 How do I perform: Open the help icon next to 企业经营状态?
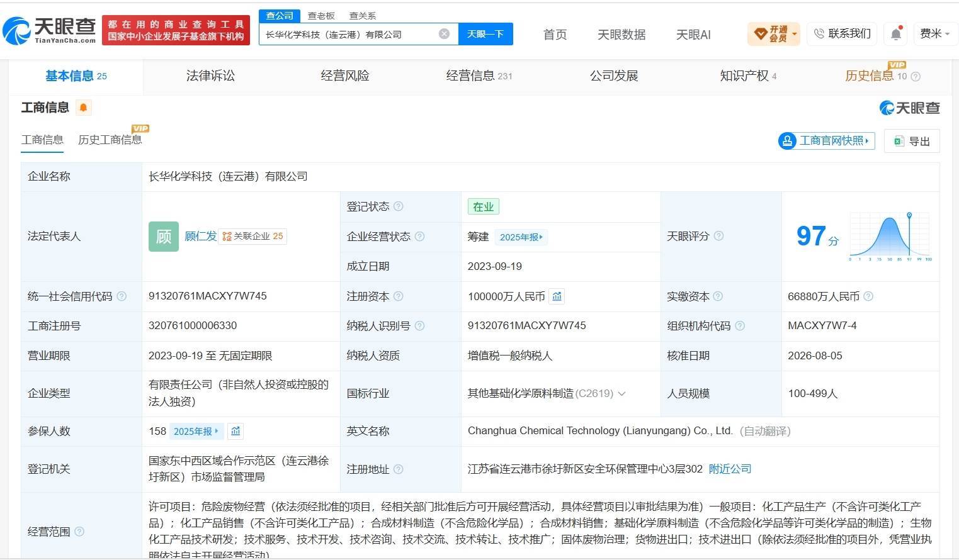[x=420, y=237]
